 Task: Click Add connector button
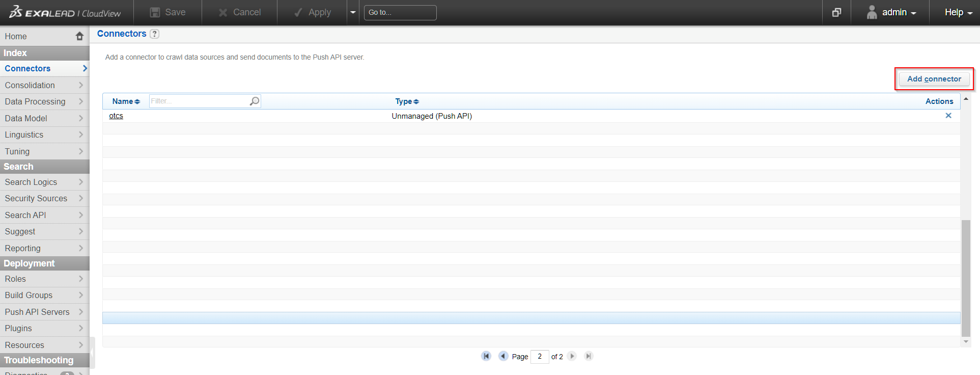coord(934,79)
